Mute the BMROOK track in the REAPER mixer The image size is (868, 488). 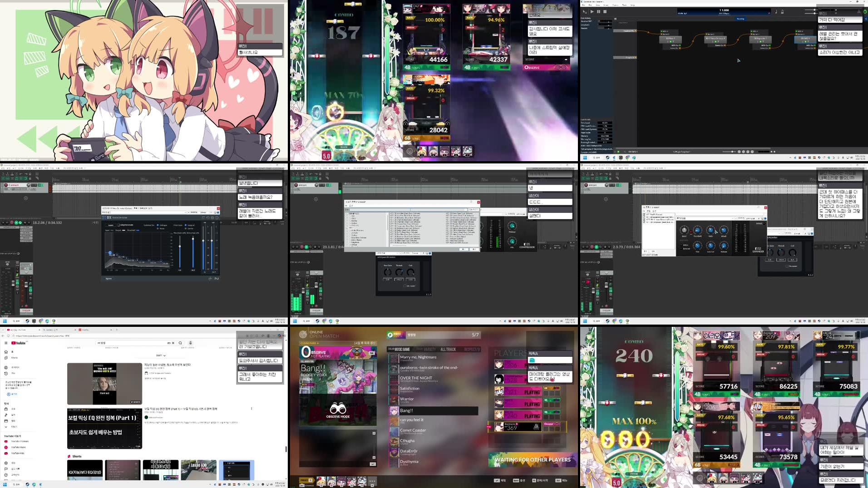[x=30, y=287]
